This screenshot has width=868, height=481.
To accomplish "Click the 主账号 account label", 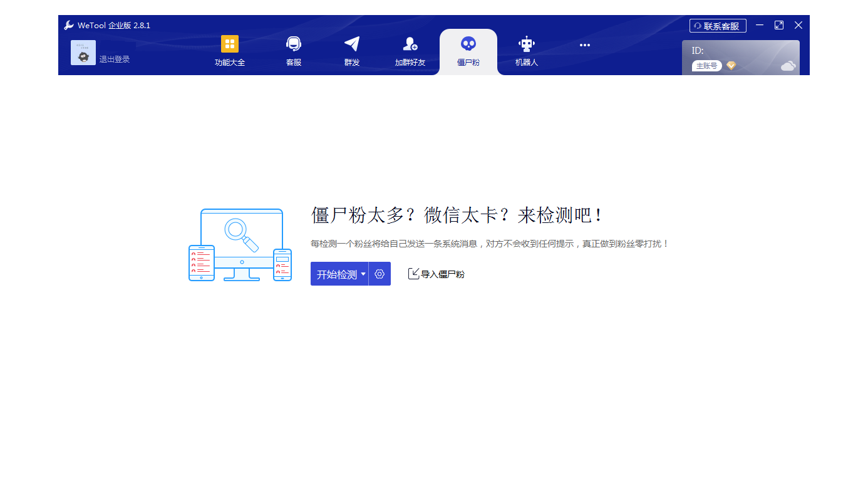I will click(707, 66).
